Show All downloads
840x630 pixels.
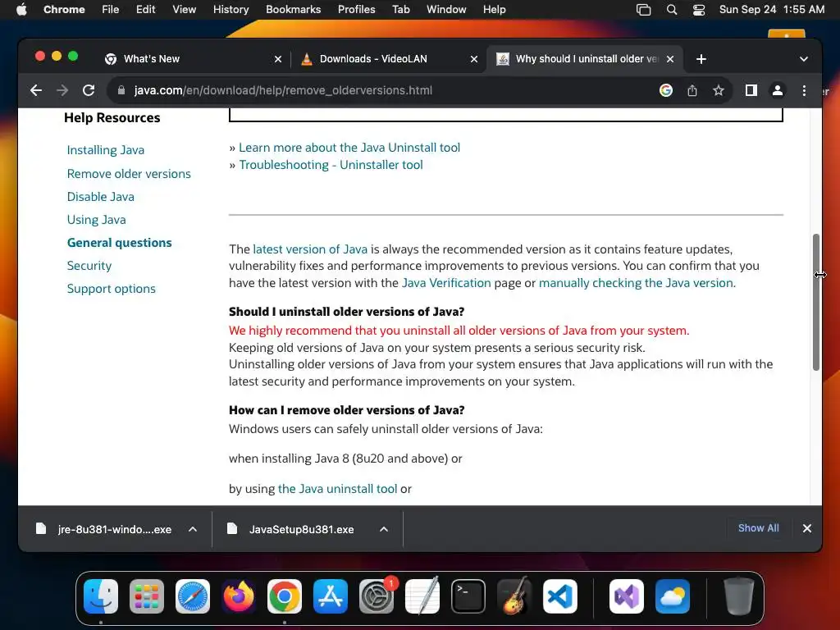(759, 528)
